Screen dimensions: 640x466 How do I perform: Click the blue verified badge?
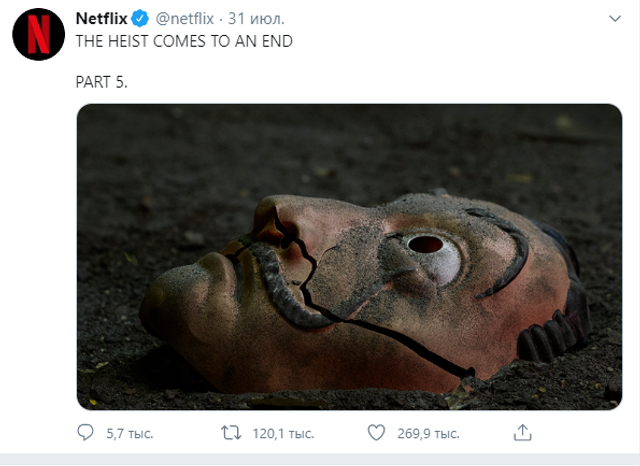click(141, 20)
